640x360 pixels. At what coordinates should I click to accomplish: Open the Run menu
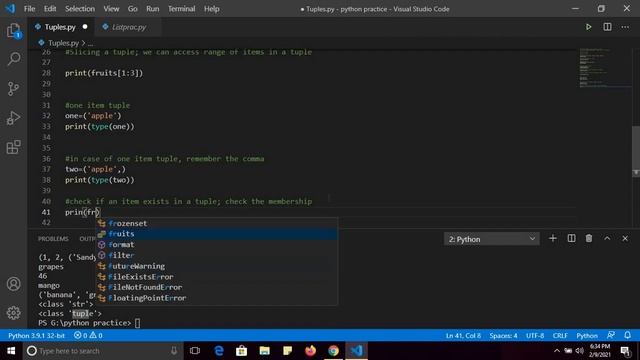[153, 9]
